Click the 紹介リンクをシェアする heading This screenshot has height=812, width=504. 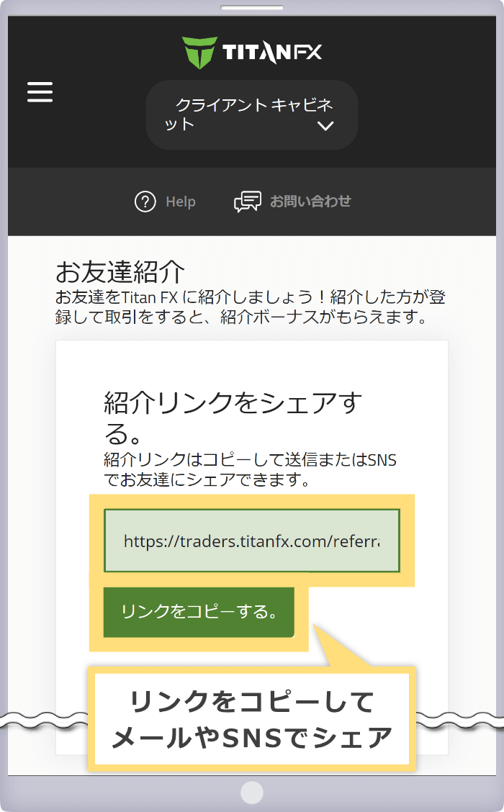[x=233, y=418]
